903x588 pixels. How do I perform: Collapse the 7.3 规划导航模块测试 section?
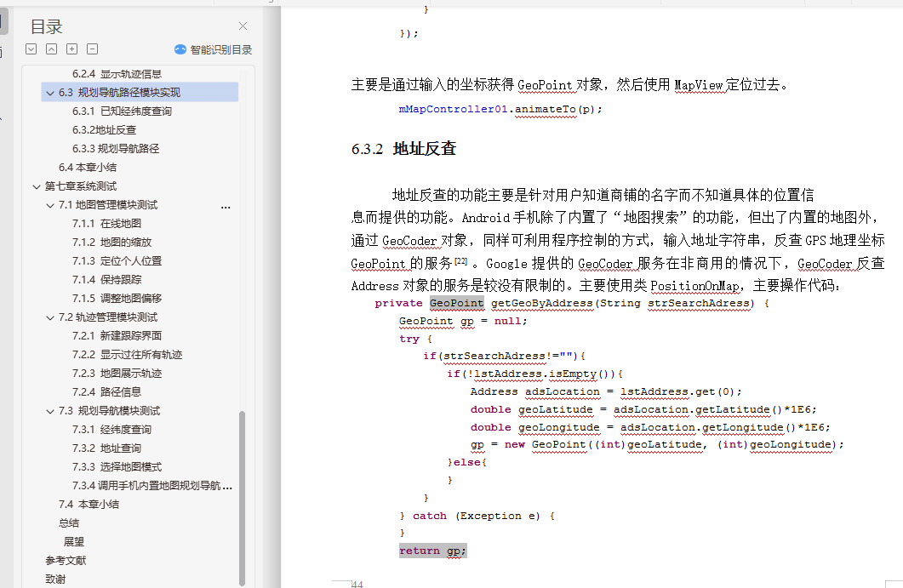tap(50, 411)
